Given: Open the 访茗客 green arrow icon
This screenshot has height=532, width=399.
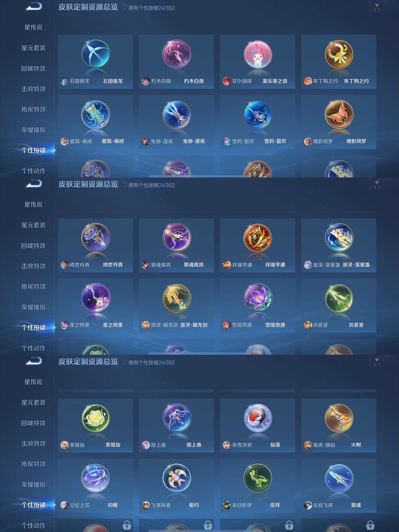Looking at the screenshot, I should click(x=339, y=298).
